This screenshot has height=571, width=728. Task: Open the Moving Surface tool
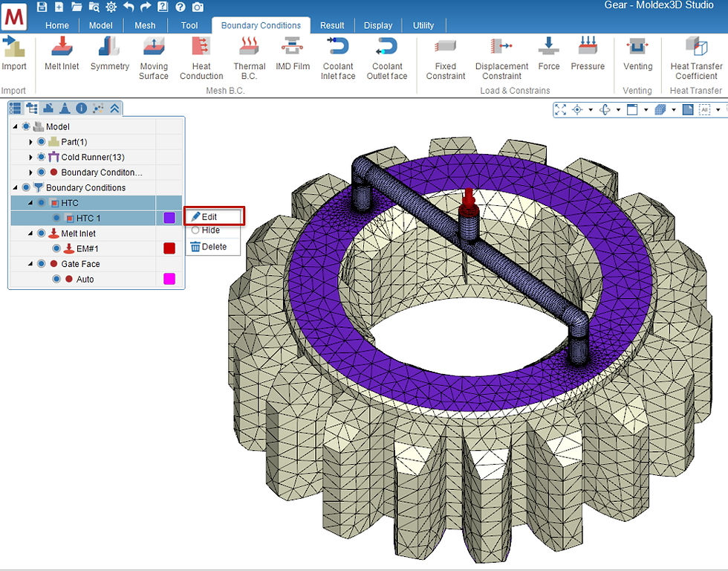point(154,58)
